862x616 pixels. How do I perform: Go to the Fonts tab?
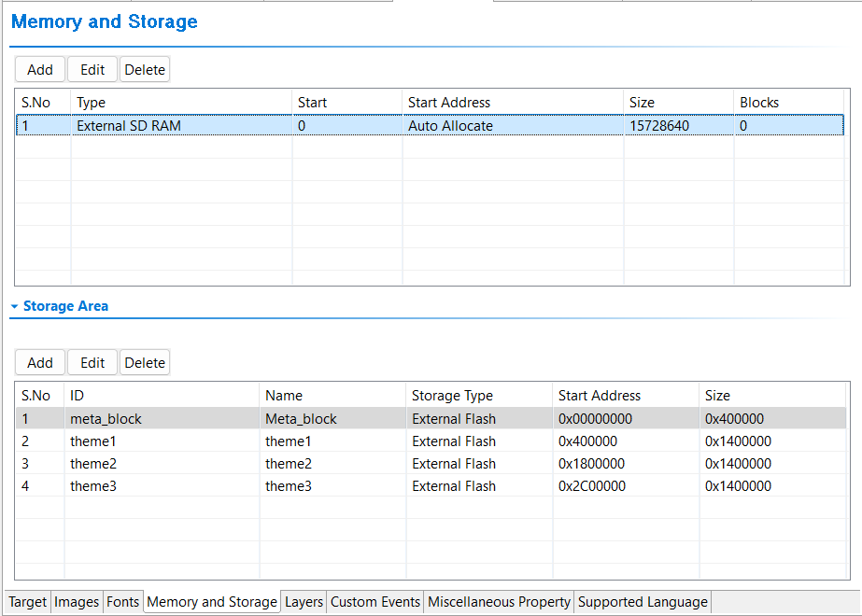point(122,602)
